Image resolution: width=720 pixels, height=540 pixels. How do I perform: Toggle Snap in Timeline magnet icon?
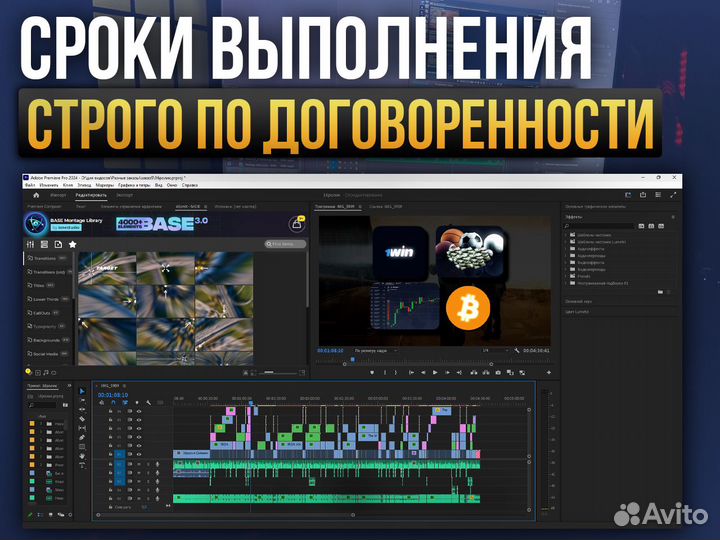tap(113, 403)
